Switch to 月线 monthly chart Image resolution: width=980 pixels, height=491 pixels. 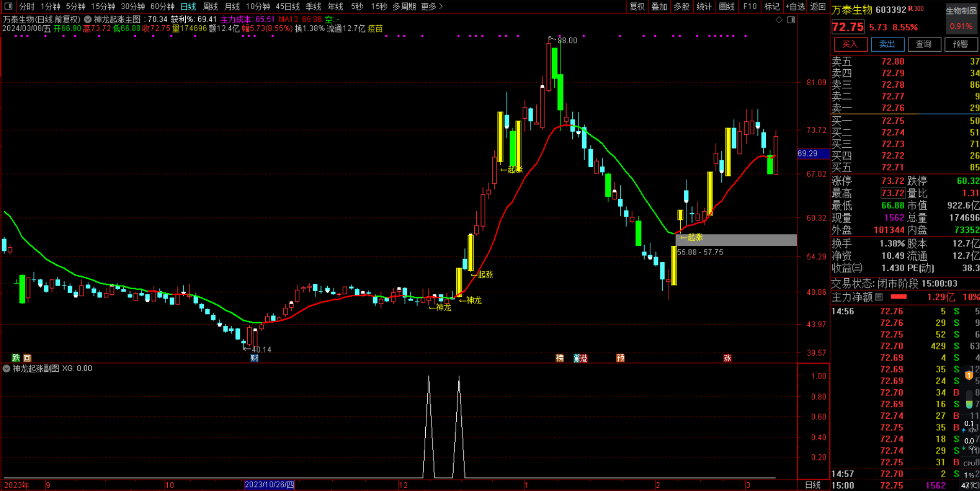pyautogui.click(x=232, y=6)
